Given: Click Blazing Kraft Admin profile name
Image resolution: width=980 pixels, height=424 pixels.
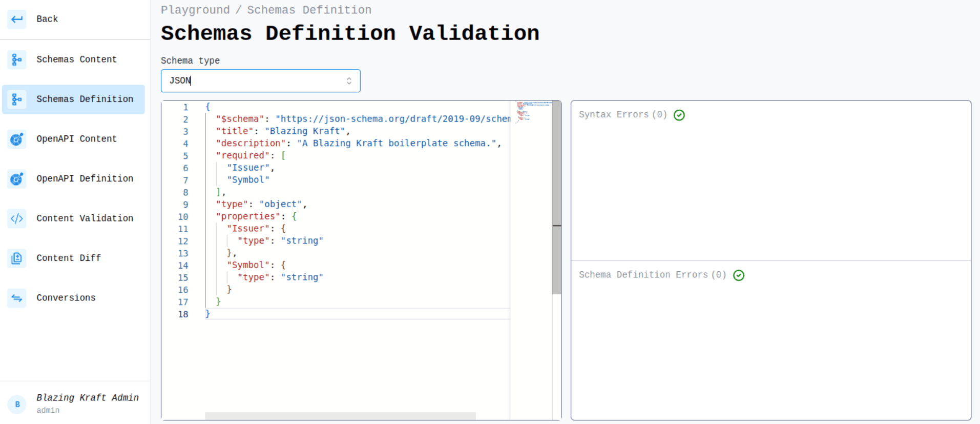Looking at the screenshot, I should [x=88, y=397].
